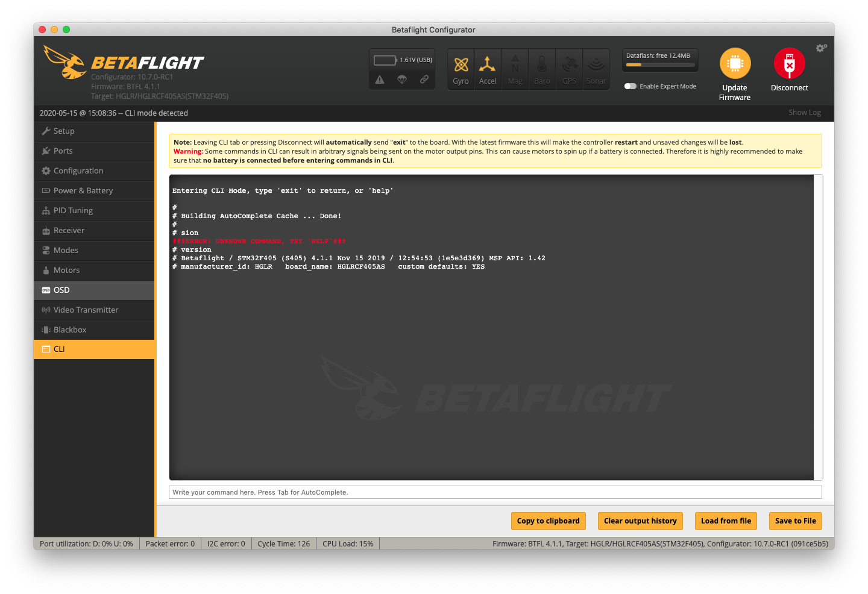868x594 pixels.
Task: Click the link status chain icon
Action: [424, 80]
